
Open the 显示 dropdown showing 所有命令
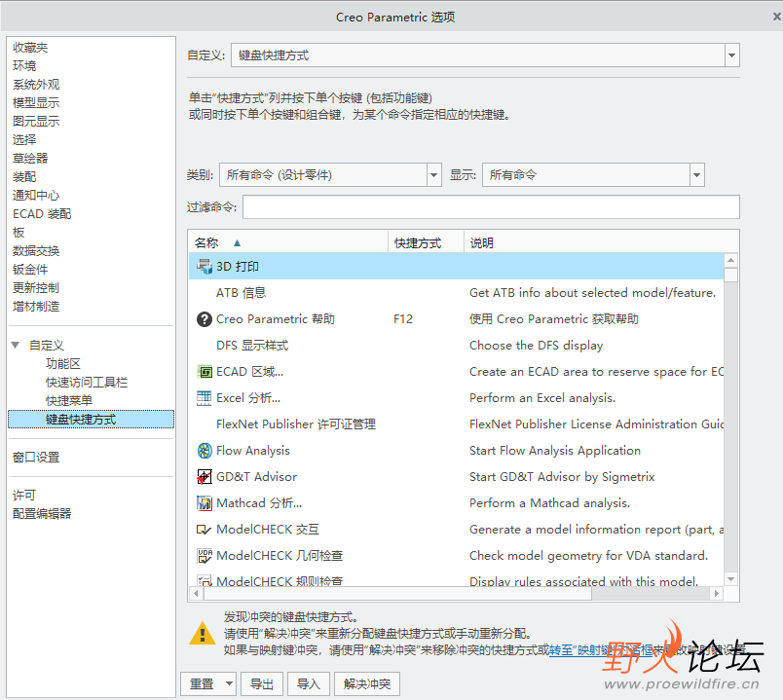[x=696, y=174]
